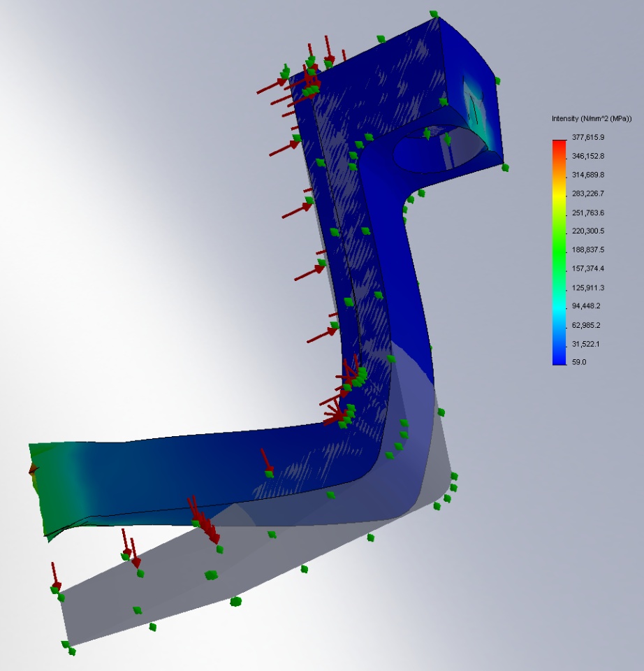The width and height of the screenshot is (644, 671).
Task: Click the legend value 220,300.5
Action: (588, 231)
